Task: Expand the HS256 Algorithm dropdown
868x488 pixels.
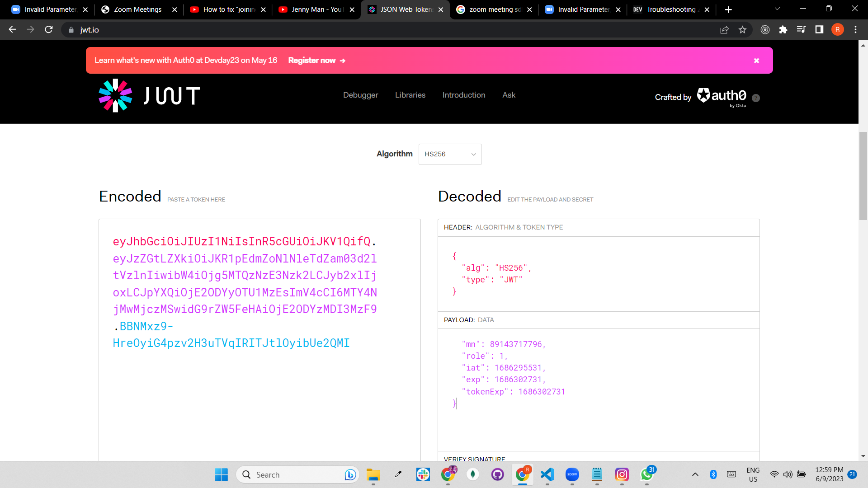Action: 450,155
